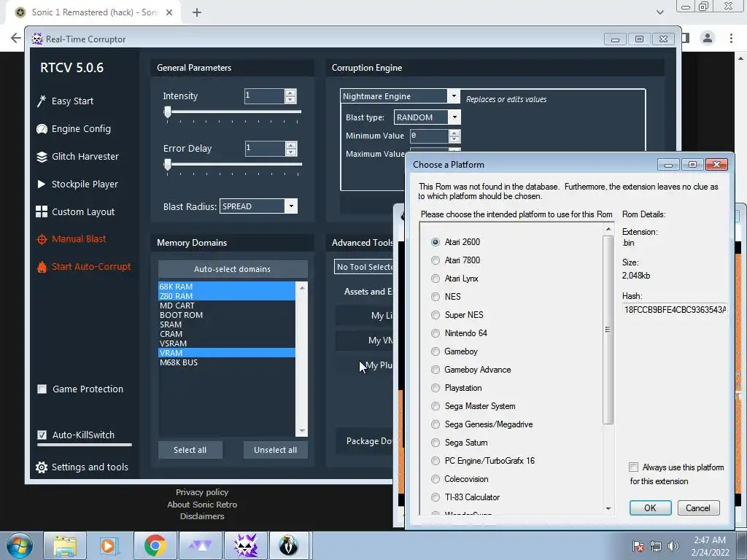Viewport: 747px width, 560px height.
Task: Open File Explorer from the taskbar
Action: coord(64,545)
